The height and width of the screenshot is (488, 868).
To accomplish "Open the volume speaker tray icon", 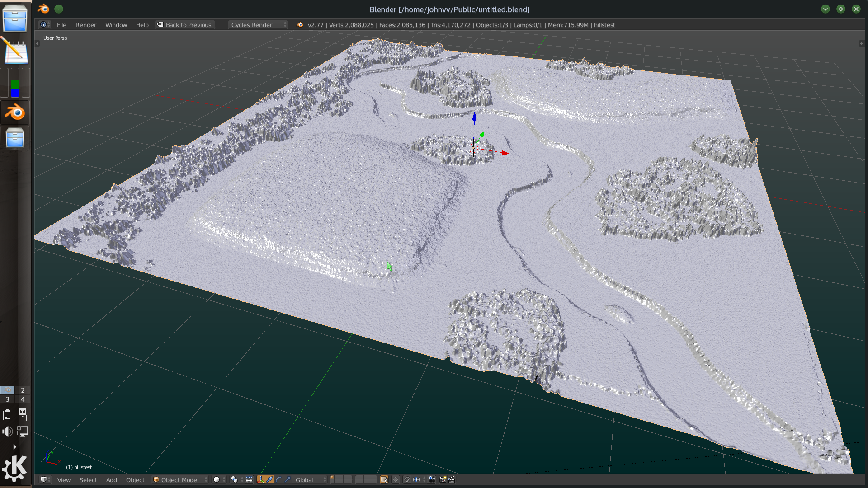I will pos(8,432).
